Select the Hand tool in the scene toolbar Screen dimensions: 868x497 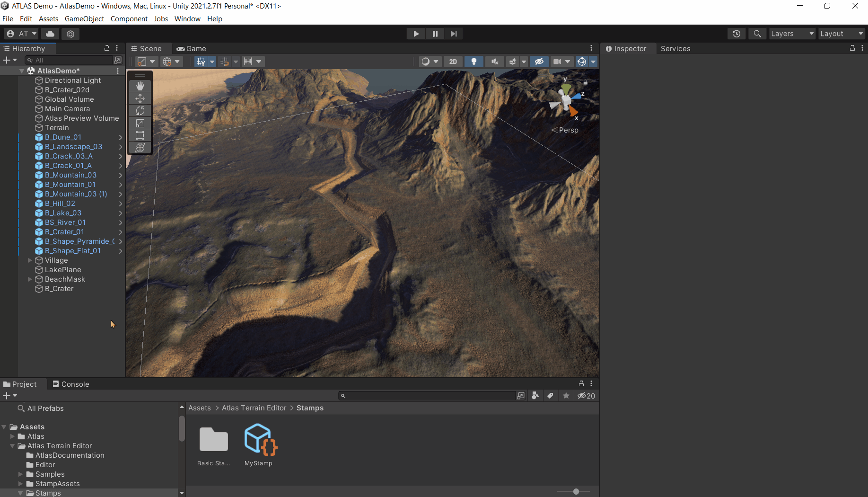click(x=140, y=86)
